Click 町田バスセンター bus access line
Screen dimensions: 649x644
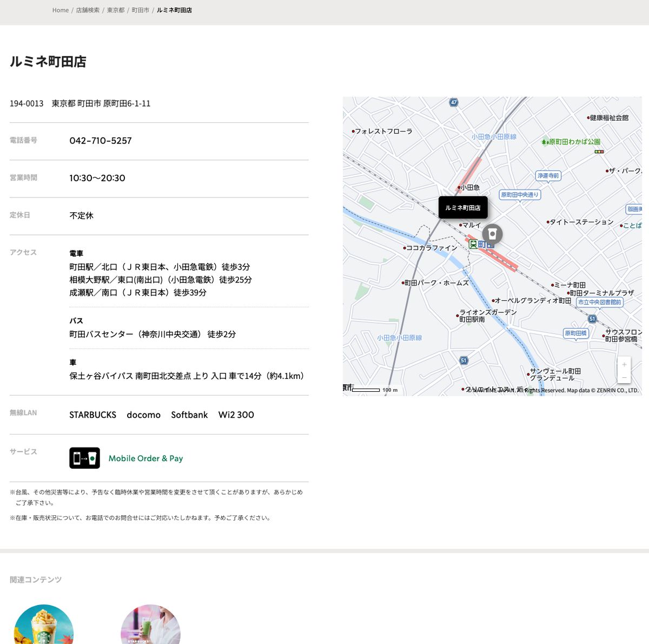153,334
